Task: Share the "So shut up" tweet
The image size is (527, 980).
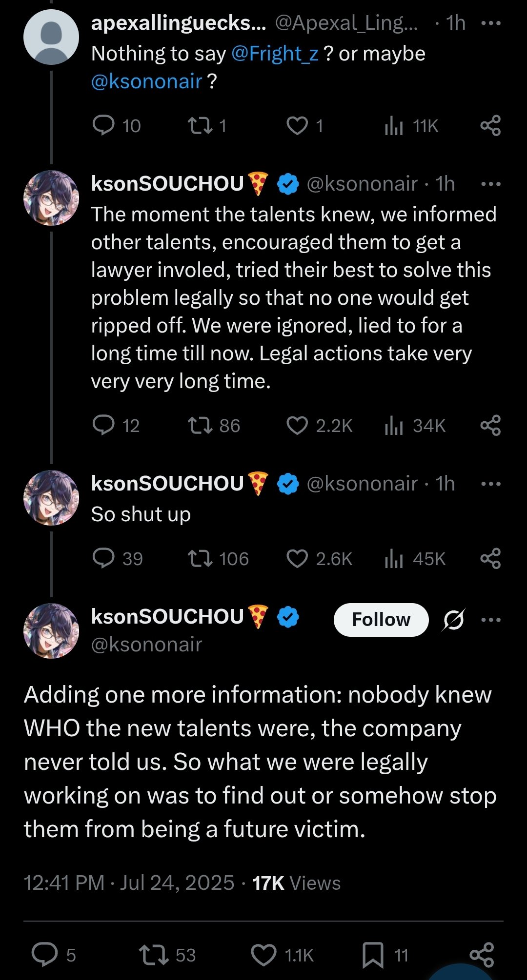Action: [x=490, y=559]
